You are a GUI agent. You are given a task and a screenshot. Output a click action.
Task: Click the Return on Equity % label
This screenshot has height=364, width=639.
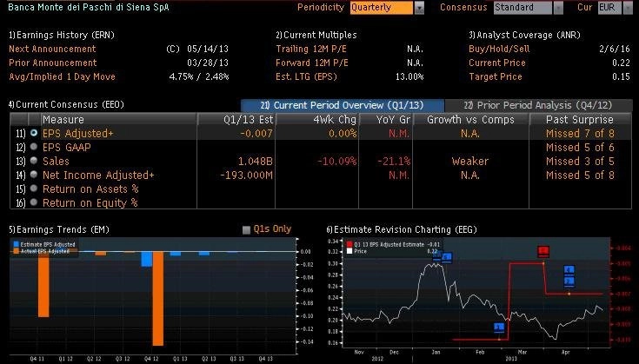click(90, 202)
